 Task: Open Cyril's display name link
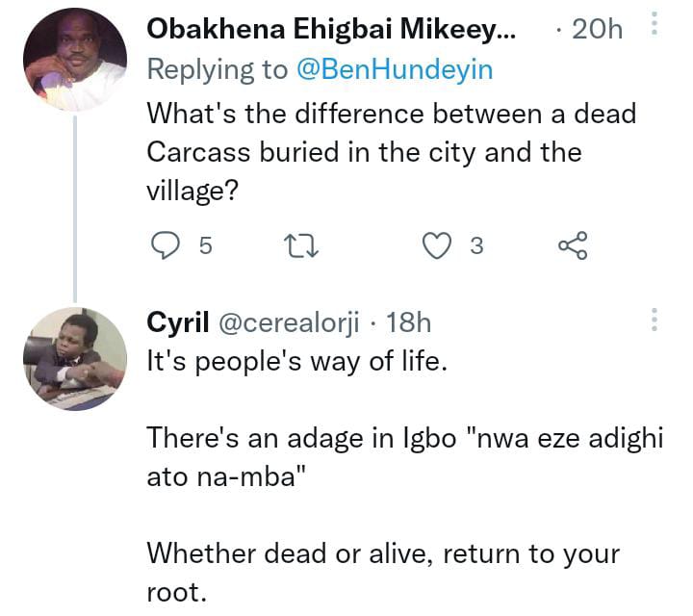click(178, 323)
